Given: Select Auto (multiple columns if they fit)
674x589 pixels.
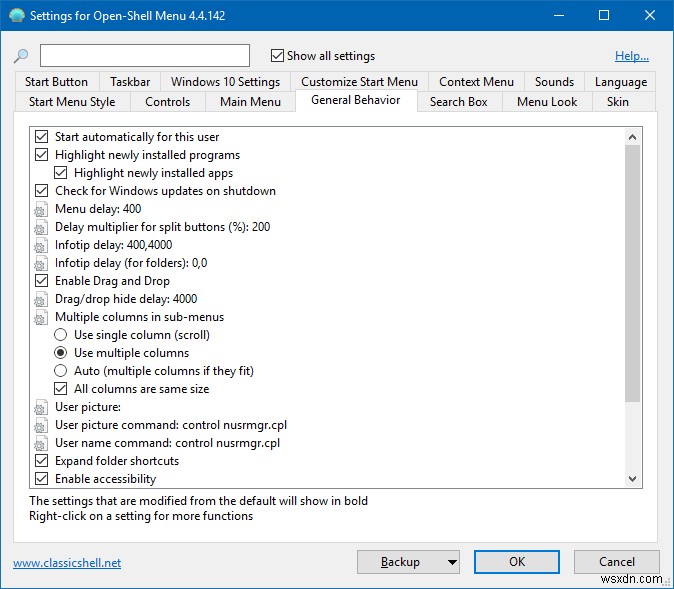Looking at the screenshot, I should 61,371.
